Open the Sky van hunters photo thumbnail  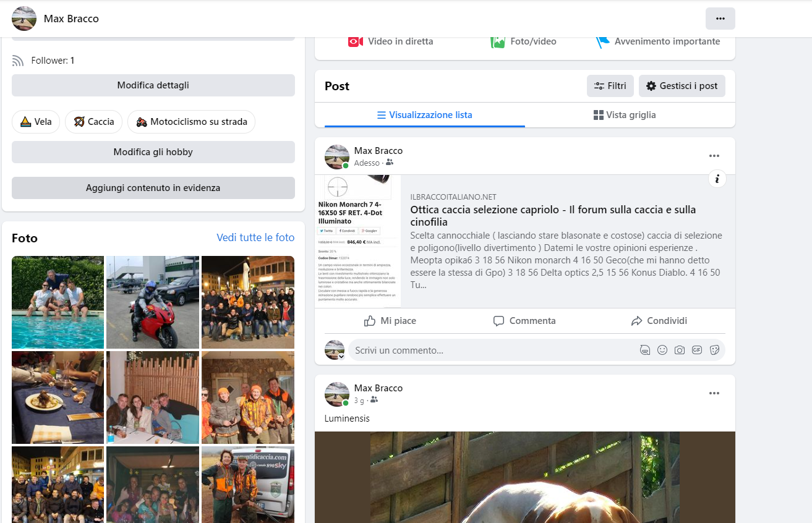[248, 485]
